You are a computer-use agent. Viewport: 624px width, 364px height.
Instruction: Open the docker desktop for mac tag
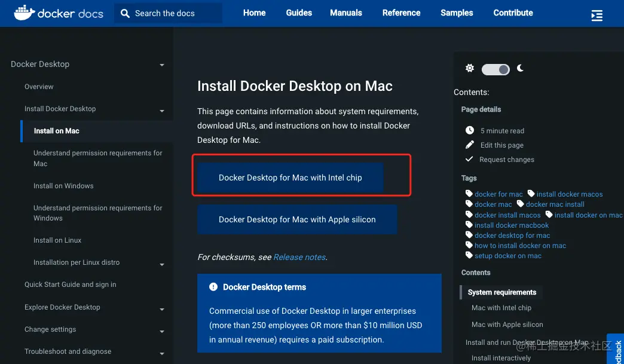pyautogui.click(x=512, y=235)
